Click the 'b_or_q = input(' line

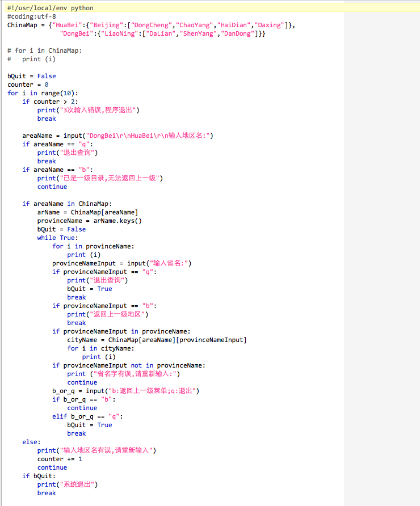coord(126,391)
